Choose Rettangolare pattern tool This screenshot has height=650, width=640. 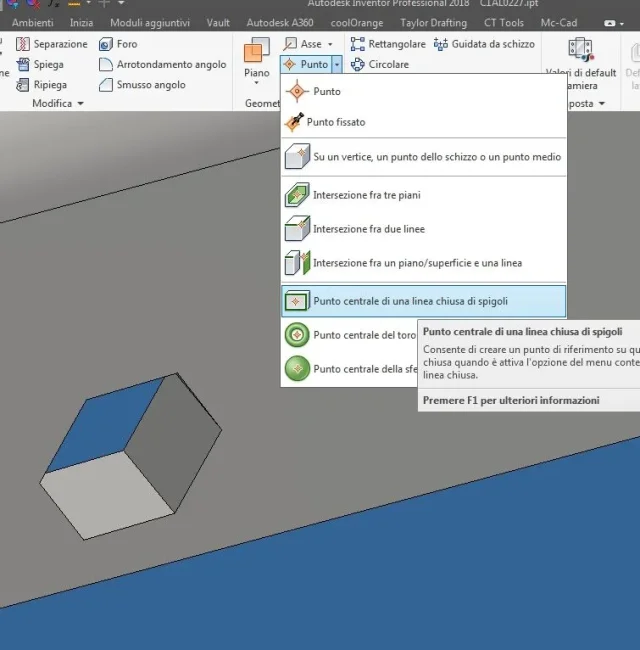pyautogui.click(x=388, y=44)
